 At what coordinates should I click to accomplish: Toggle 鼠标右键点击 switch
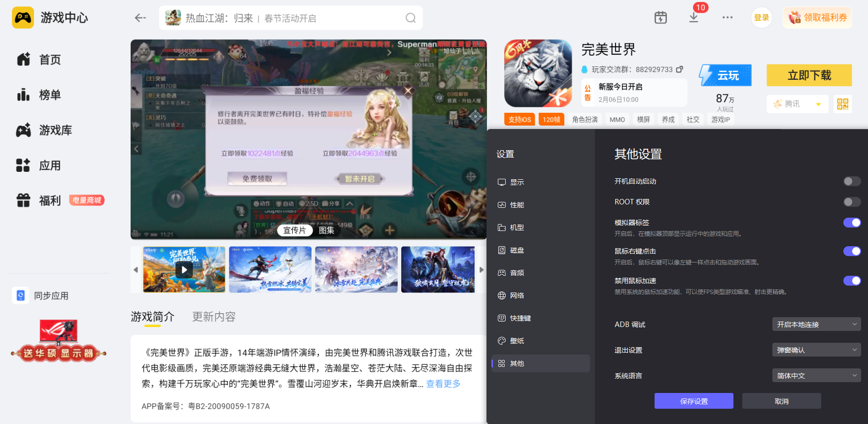[x=852, y=251]
